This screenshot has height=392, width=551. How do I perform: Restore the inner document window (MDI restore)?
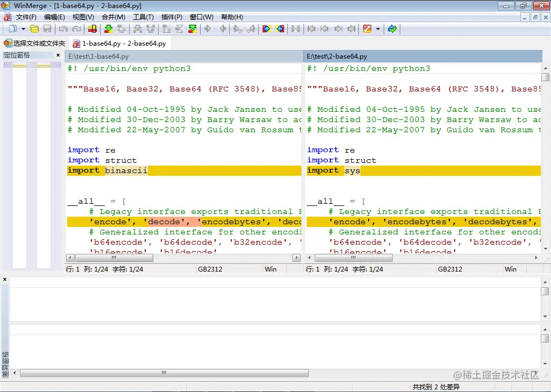(x=535, y=17)
